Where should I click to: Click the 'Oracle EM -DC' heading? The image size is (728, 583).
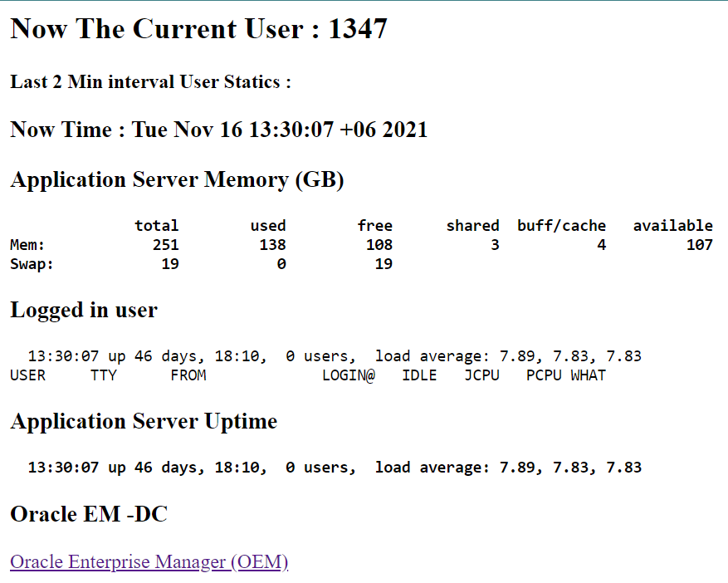(x=89, y=514)
